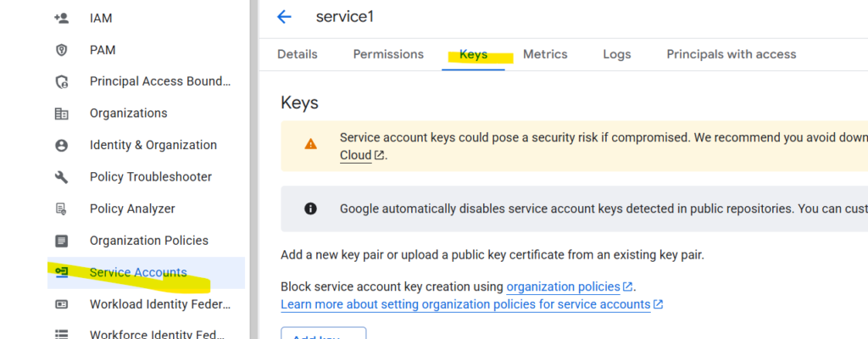Click the IAM person-add icon
Viewport: 868px width, 339px height.
pos(61,18)
